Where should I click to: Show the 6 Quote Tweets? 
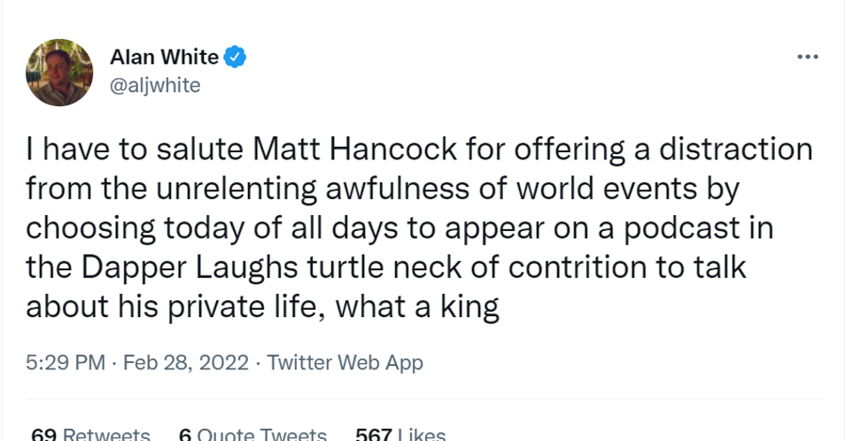click(252, 435)
